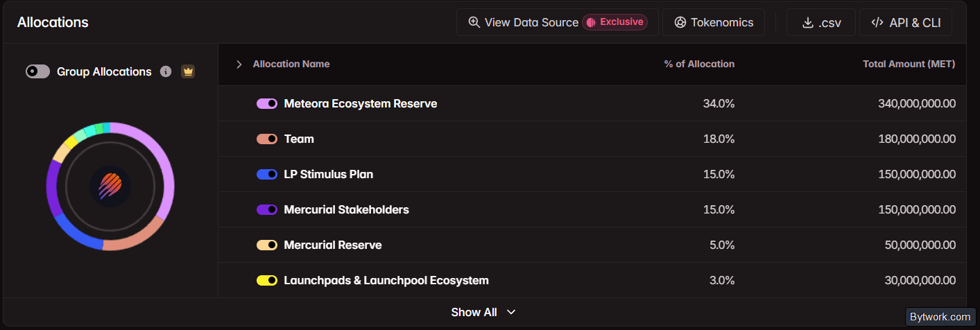Click the dark purple donut chart segment
The height and width of the screenshot is (330, 980).
click(53, 187)
